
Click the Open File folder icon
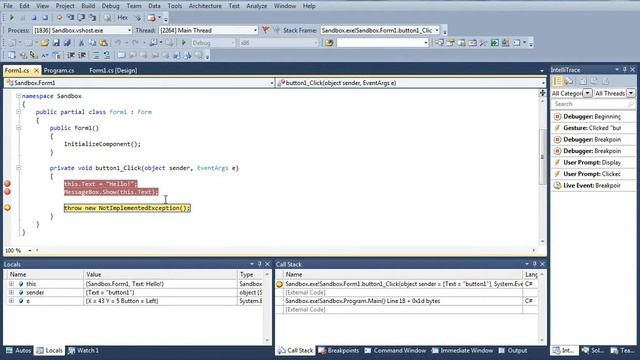(44, 43)
